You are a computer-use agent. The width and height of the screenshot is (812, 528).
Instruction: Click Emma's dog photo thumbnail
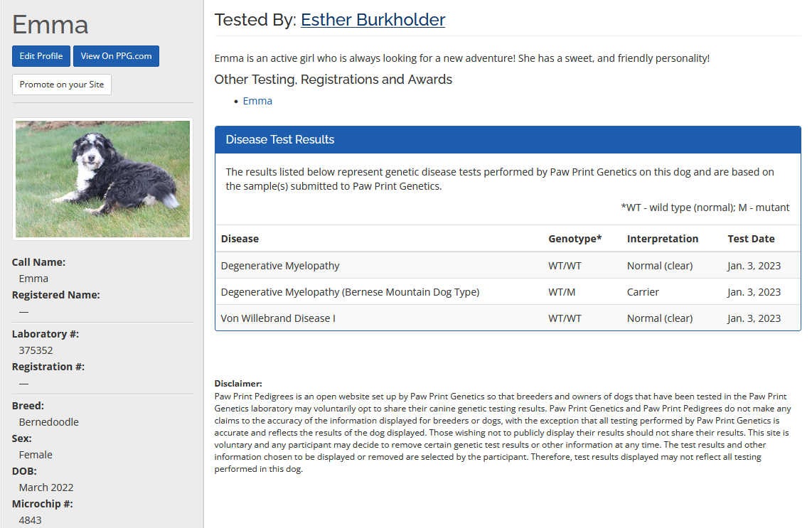pos(102,179)
